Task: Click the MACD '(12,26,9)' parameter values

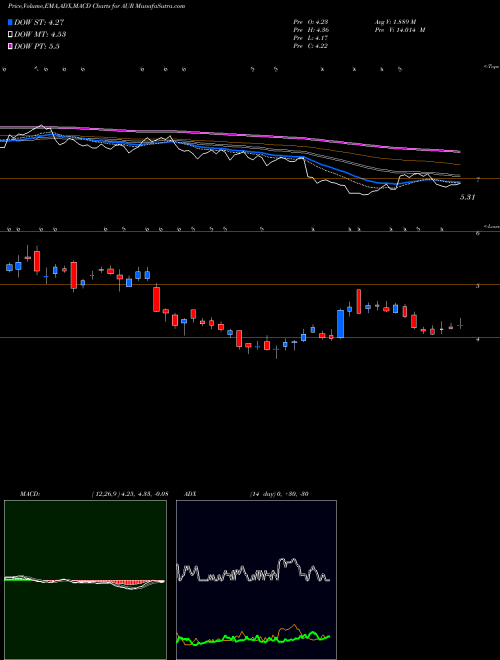Action: tap(129, 494)
